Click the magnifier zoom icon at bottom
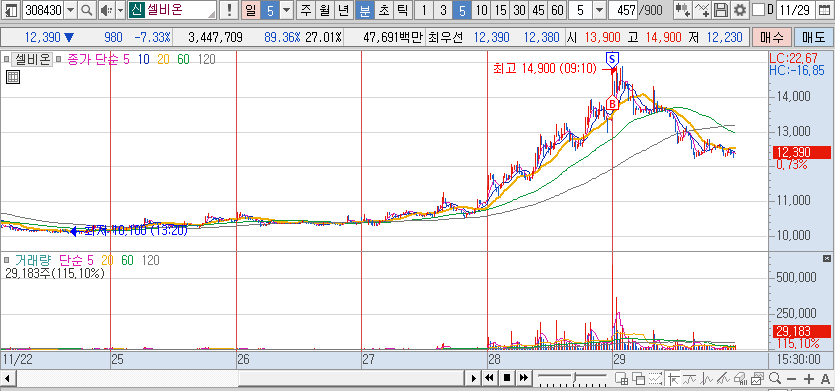 (x=774, y=378)
